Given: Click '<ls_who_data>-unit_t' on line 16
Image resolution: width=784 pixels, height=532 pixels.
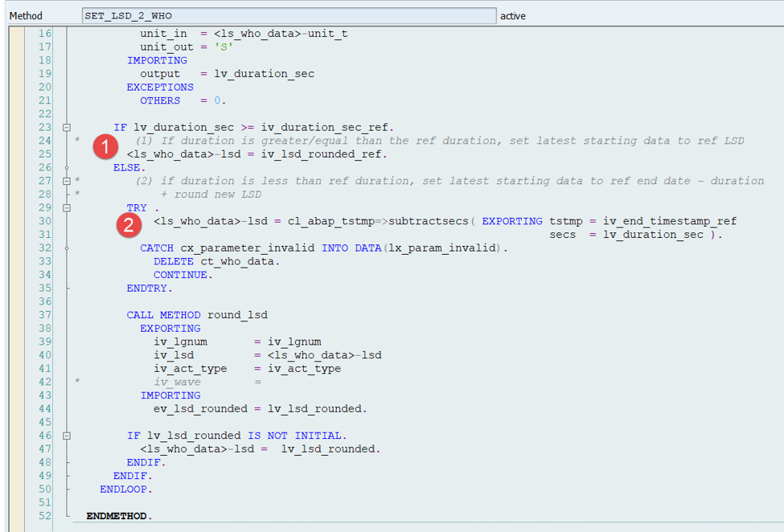Looking at the screenshot, I should 281,34.
